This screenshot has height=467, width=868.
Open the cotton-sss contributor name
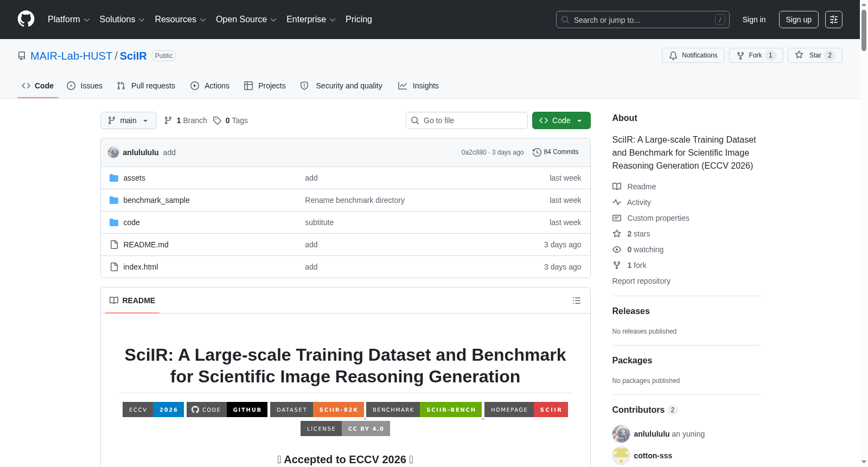(653, 456)
